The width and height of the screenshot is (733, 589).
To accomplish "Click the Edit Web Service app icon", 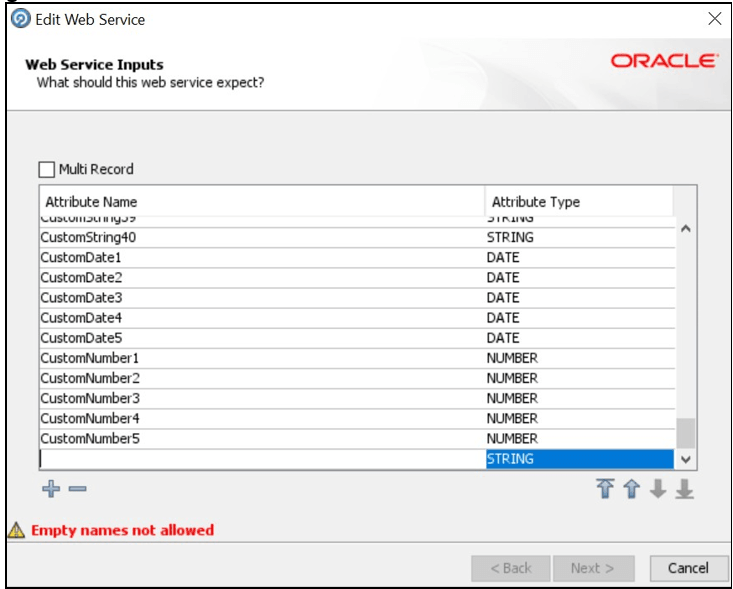I will point(21,19).
